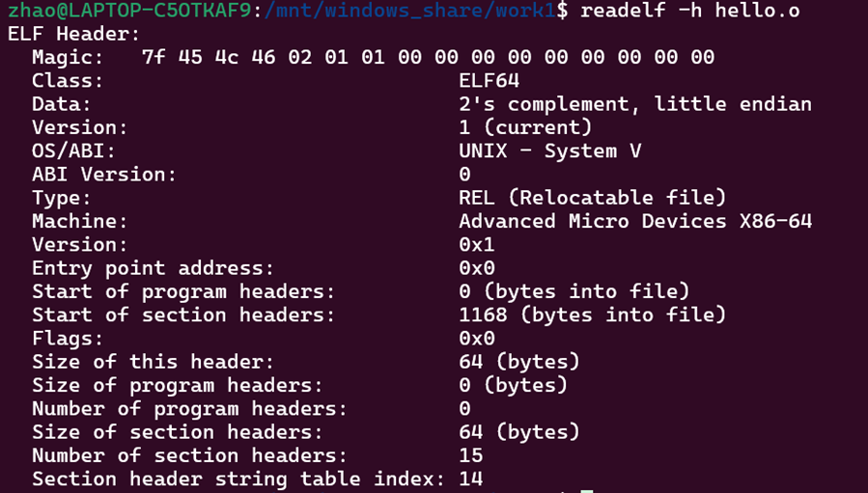Click Advanced Micro Devices X86-64 text
Screen dimensions: 868x493
pyautogui.click(x=635, y=221)
